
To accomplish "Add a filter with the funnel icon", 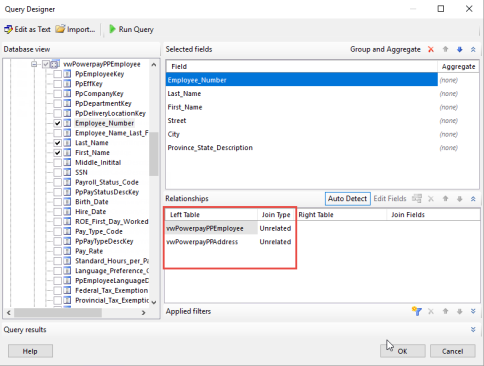I will coord(416,311).
